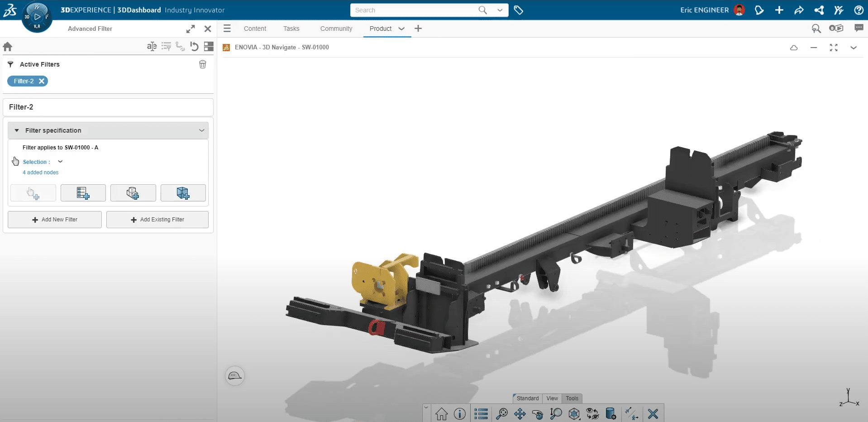
Task: Switch to the Community tab
Action: 336,29
